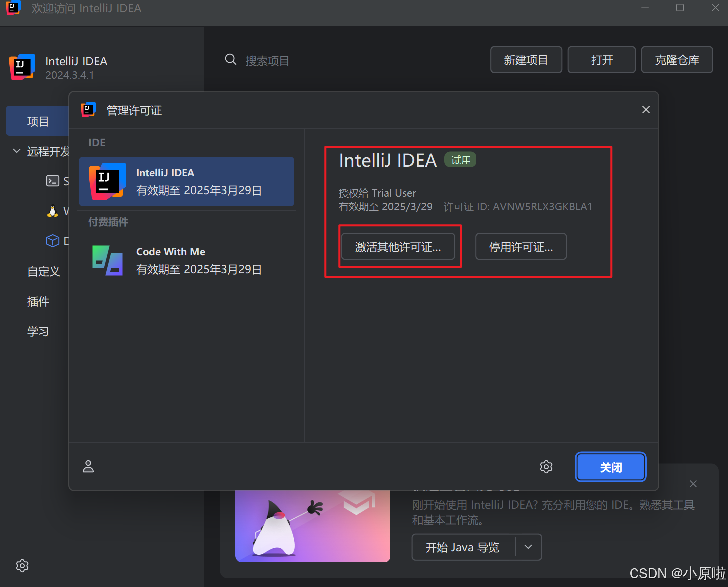This screenshot has width=728, height=587.
Task: Open dropdown arrow next to 开始 Java 导览
Action: [528, 547]
